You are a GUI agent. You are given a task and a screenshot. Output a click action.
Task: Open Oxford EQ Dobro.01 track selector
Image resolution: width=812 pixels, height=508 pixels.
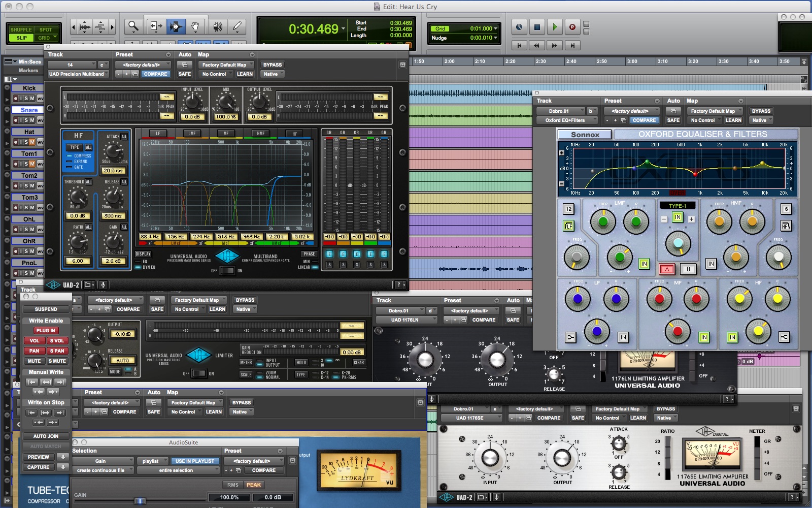tap(561, 111)
